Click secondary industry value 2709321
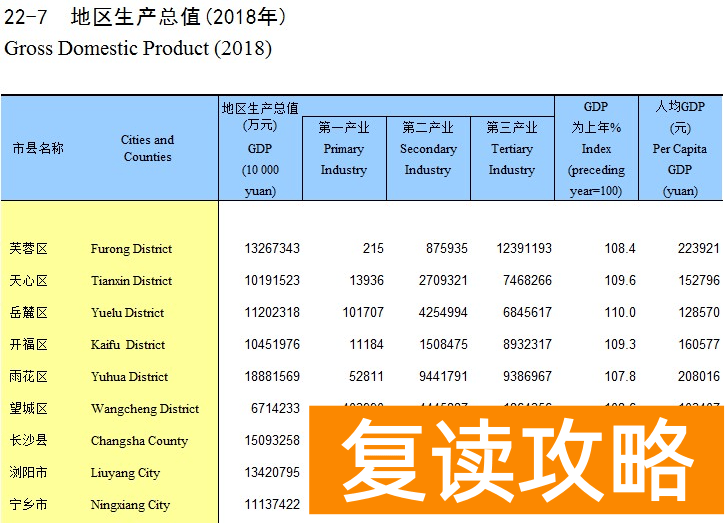 pos(443,281)
